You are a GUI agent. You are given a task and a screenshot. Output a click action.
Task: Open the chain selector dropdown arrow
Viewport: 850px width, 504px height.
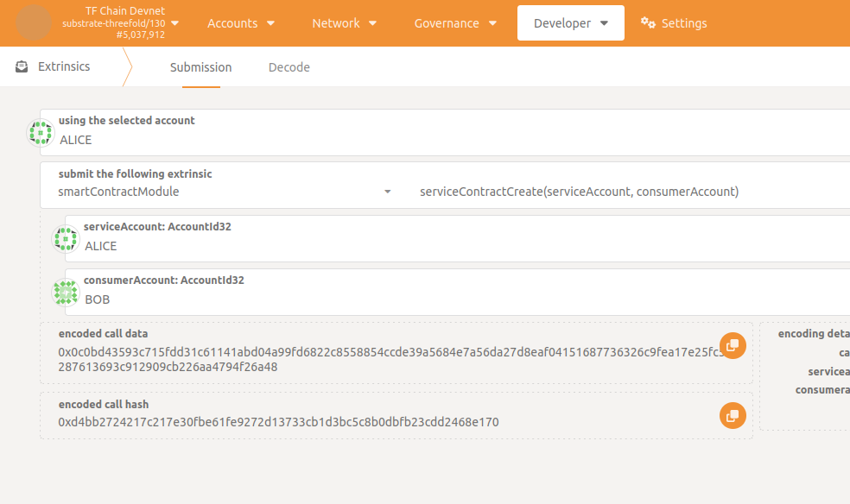pos(175,23)
